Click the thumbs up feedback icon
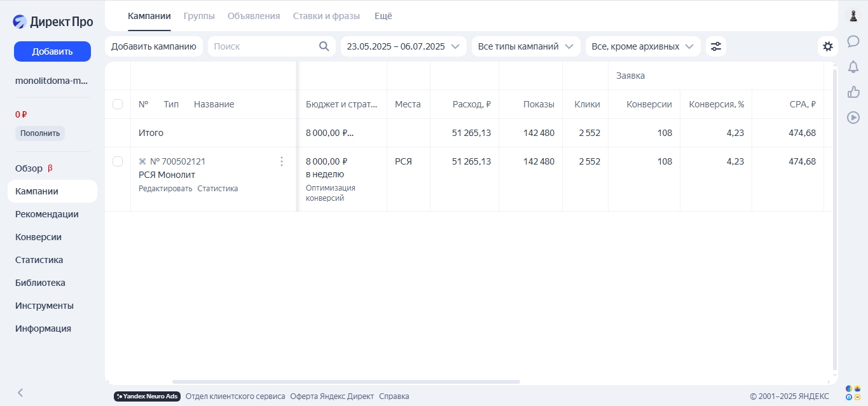The image size is (868, 406). tap(853, 92)
